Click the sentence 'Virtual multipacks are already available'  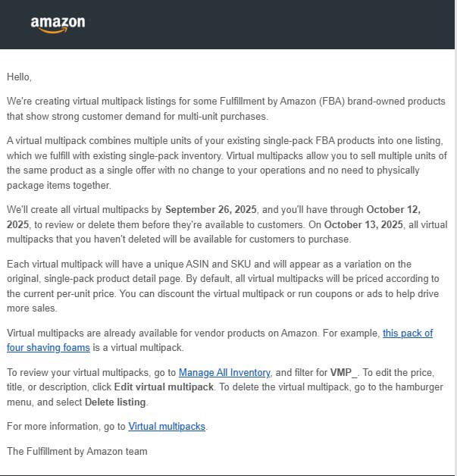(114, 333)
